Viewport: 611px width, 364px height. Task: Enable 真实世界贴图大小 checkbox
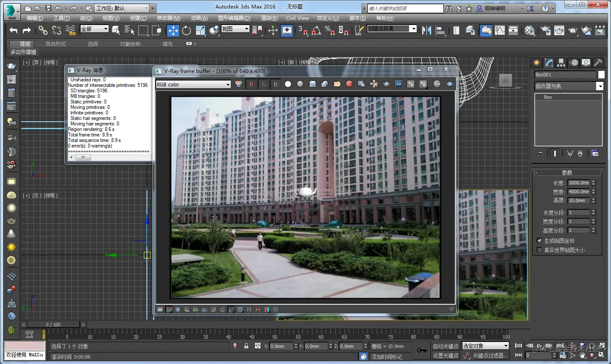point(539,250)
